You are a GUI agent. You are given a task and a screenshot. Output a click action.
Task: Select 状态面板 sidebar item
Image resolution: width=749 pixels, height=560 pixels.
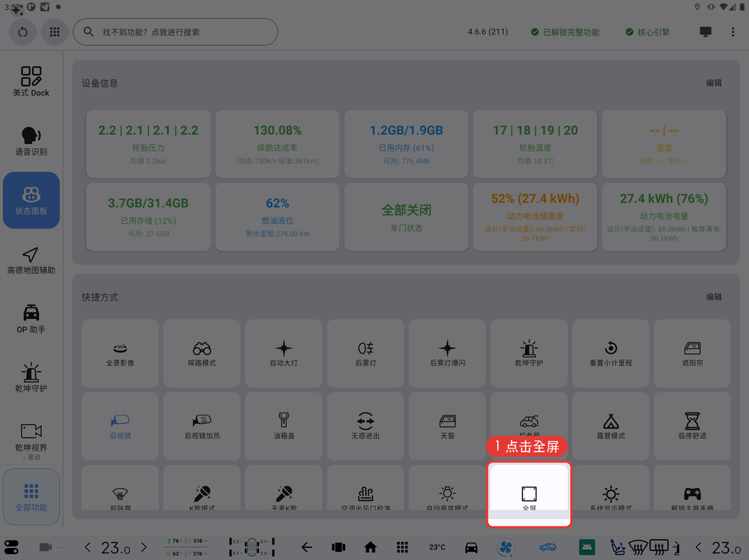click(x=31, y=200)
